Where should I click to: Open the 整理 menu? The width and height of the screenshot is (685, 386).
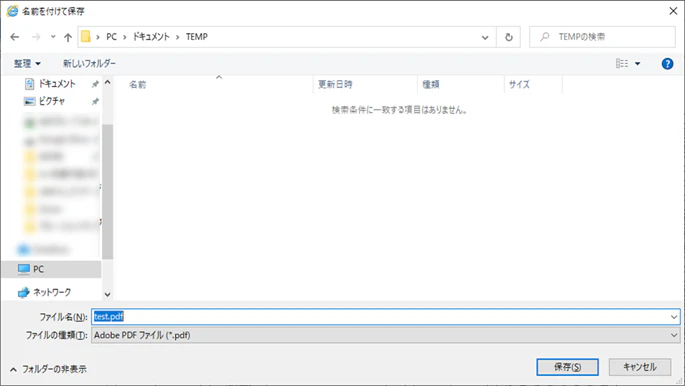pos(27,64)
